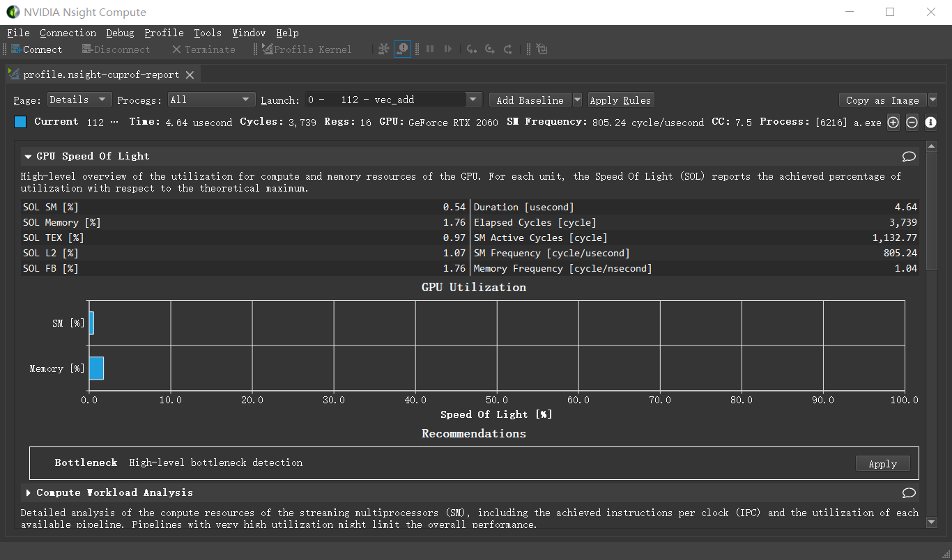Click the step-out curved arrow icon
The height and width of the screenshot is (560, 952).
click(508, 49)
